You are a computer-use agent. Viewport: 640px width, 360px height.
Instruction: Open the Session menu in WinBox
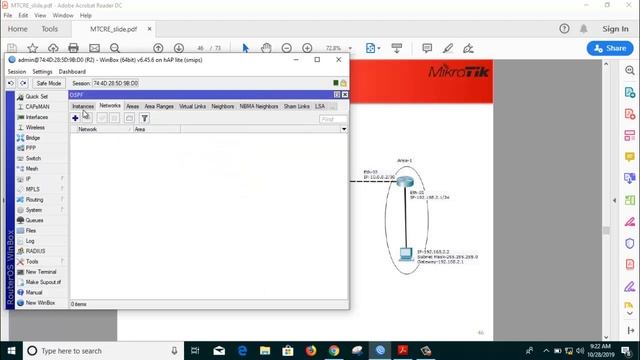pos(17,72)
